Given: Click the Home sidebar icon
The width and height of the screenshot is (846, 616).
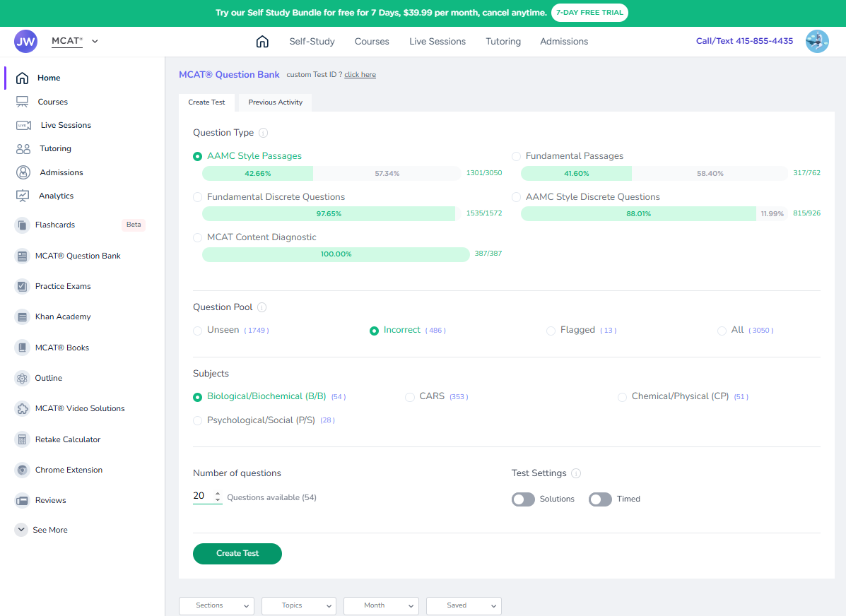Looking at the screenshot, I should [22, 78].
